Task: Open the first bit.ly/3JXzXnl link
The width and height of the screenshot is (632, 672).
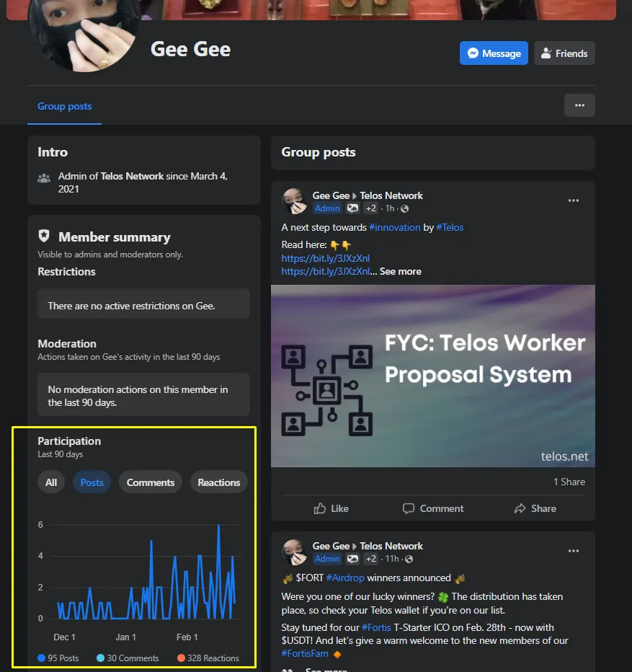Action: click(x=325, y=258)
